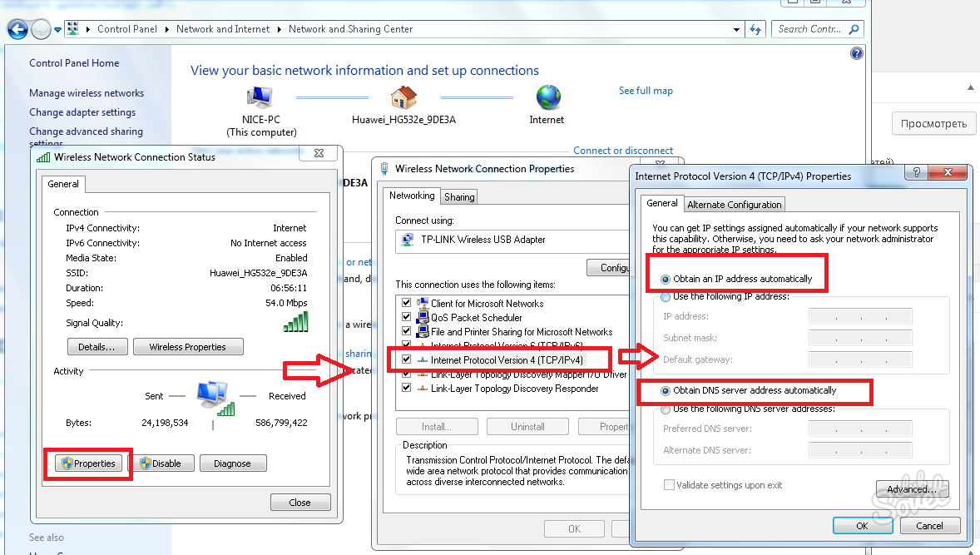The height and width of the screenshot is (555, 980).
Task: Click the Client for Microsoft Networks icon
Action: pyautogui.click(x=423, y=303)
